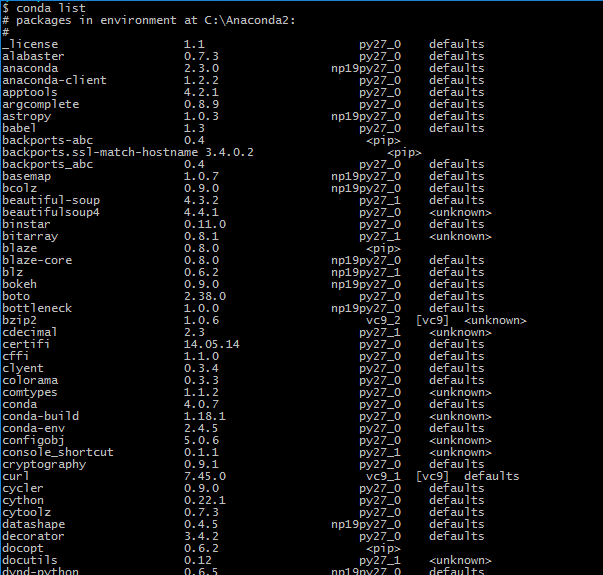Viewport: 603px width, 575px height.
Task: Select the 'bzip2' package name
Action: 20,320
